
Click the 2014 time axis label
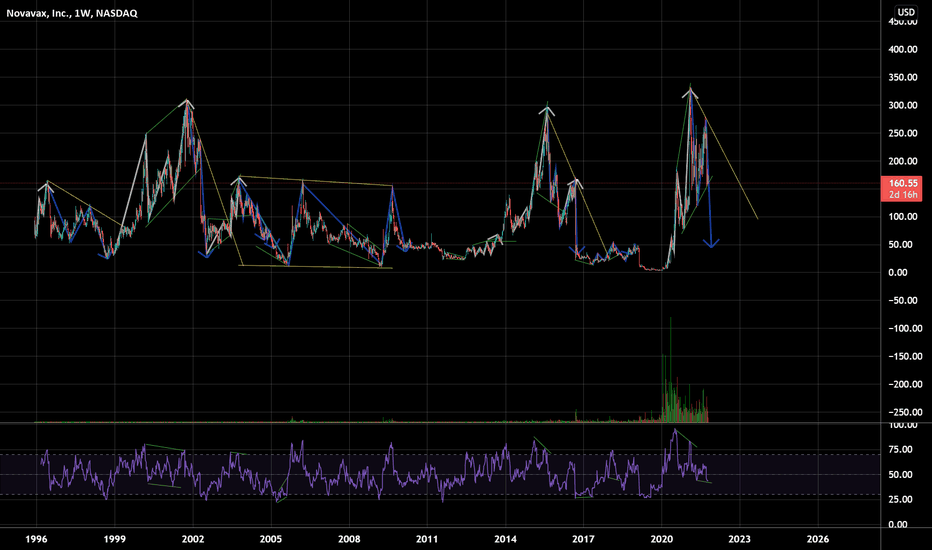pos(505,539)
